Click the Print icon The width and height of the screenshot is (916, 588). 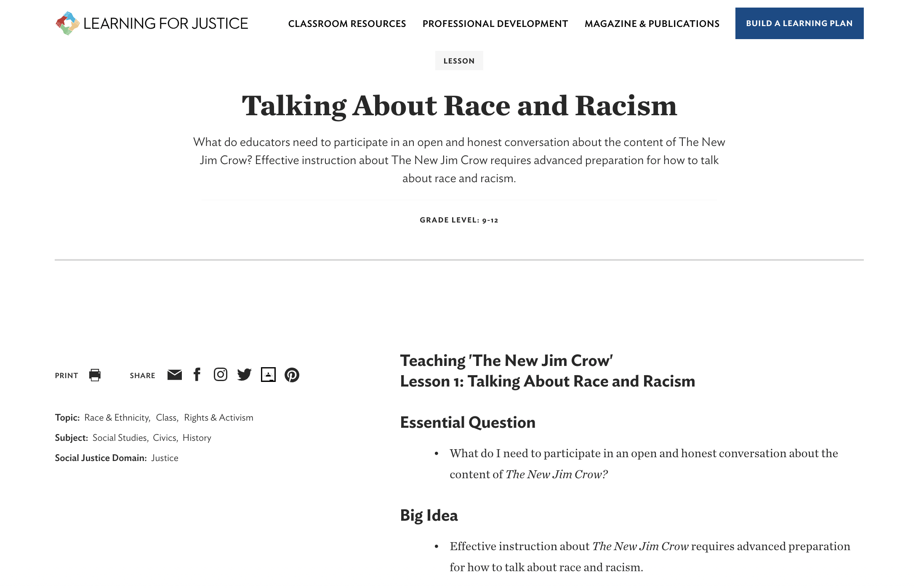[95, 375]
